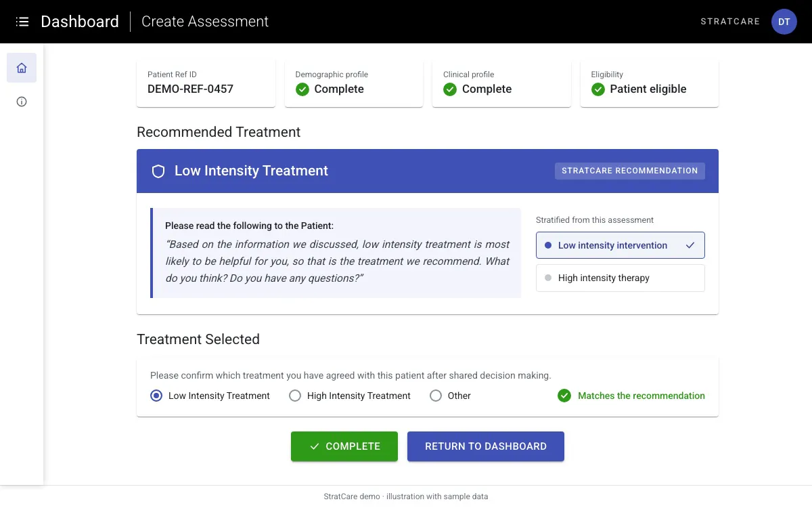This screenshot has width=812, height=508.
Task: Select the Other radio button
Action: tap(436, 396)
